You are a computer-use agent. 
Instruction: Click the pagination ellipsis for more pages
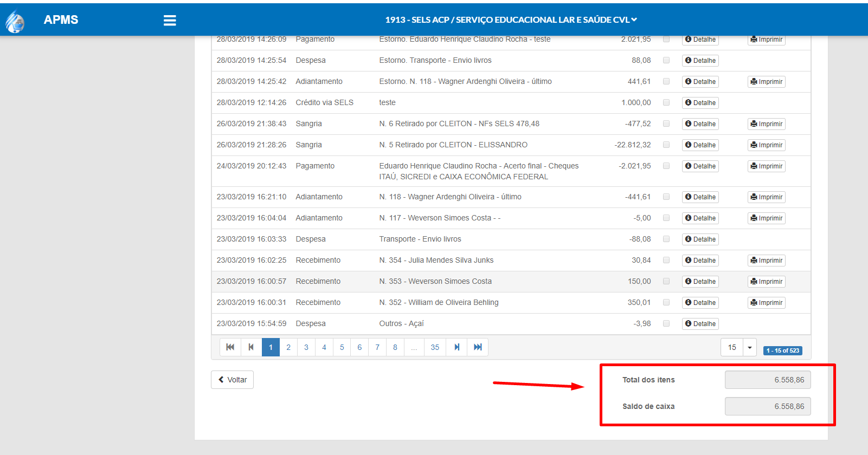coord(414,347)
